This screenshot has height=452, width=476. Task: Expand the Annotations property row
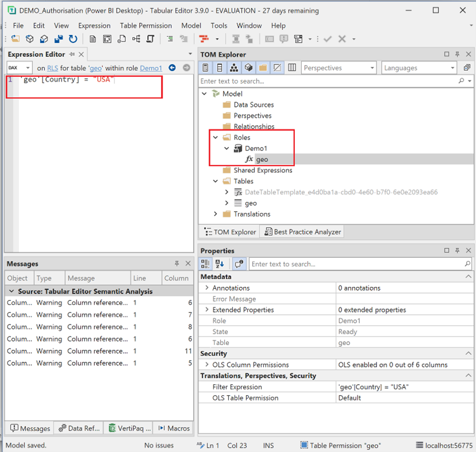(x=207, y=288)
